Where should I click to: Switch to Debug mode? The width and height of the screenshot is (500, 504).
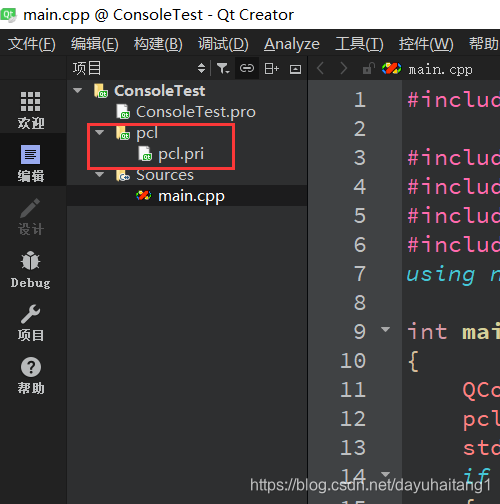pos(31,269)
